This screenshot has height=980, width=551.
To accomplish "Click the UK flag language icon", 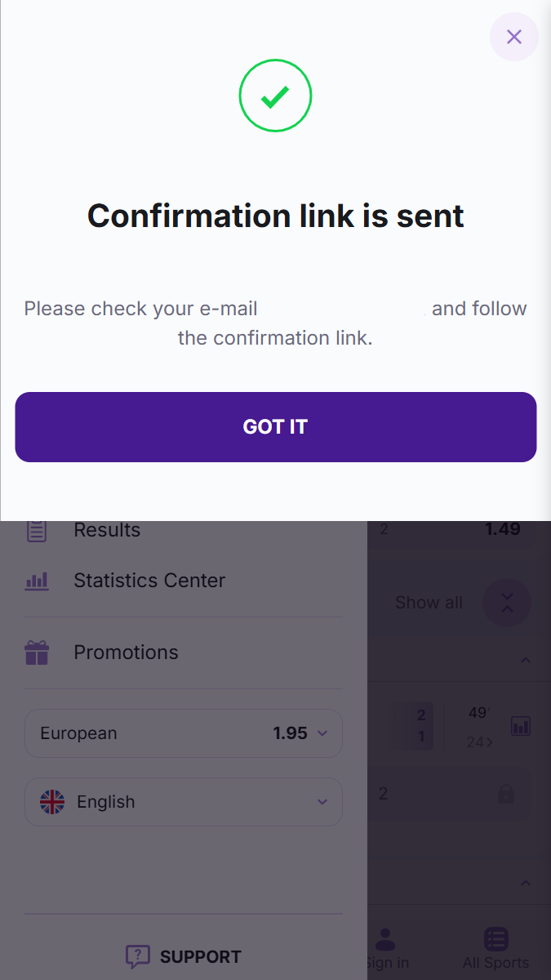I will [52, 802].
